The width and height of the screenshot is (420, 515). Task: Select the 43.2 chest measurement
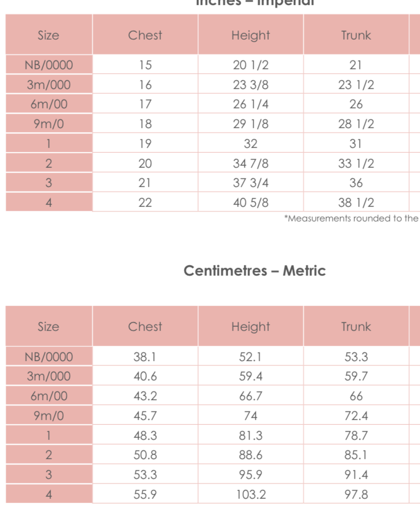145,396
